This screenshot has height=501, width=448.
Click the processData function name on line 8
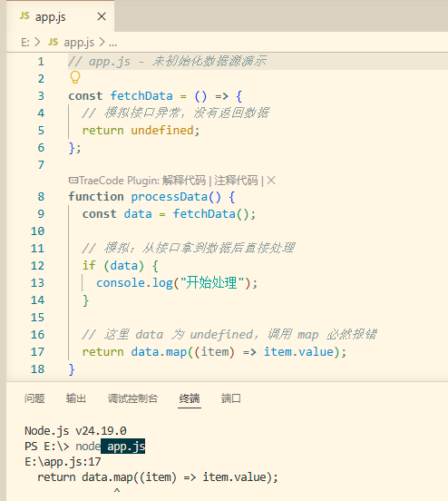[x=170, y=197]
